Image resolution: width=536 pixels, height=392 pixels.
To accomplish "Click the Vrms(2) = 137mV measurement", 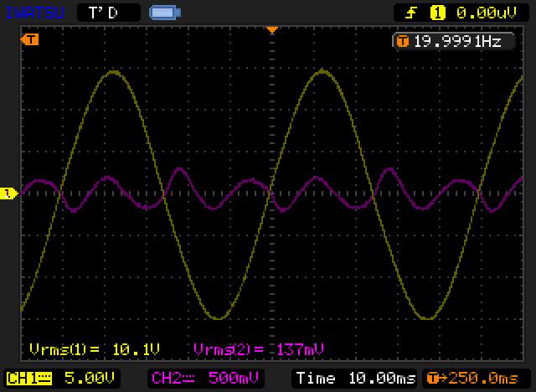I will [x=259, y=348].
